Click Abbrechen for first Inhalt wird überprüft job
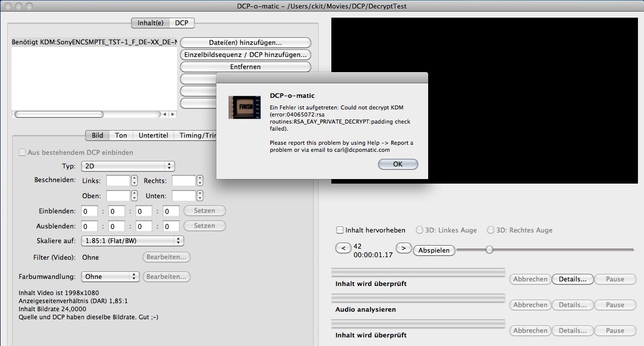 [x=530, y=279]
